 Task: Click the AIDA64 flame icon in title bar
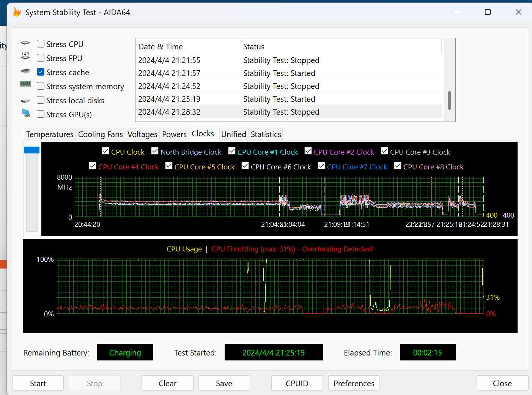coord(17,13)
